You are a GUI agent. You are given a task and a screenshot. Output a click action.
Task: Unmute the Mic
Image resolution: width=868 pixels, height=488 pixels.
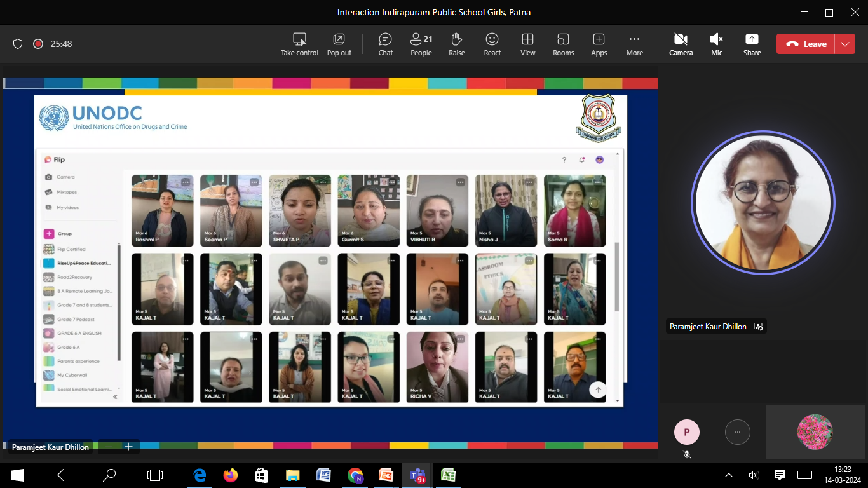716,44
